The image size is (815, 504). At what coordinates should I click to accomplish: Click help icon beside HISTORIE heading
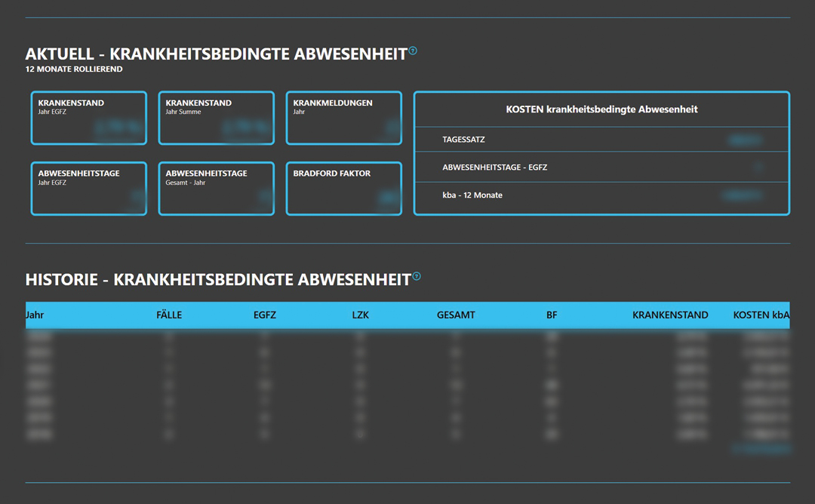(x=417, y=276)
